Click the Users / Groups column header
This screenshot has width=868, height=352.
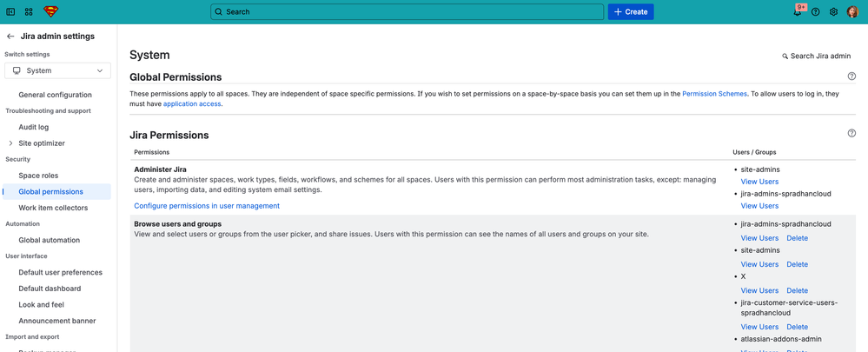754,151
